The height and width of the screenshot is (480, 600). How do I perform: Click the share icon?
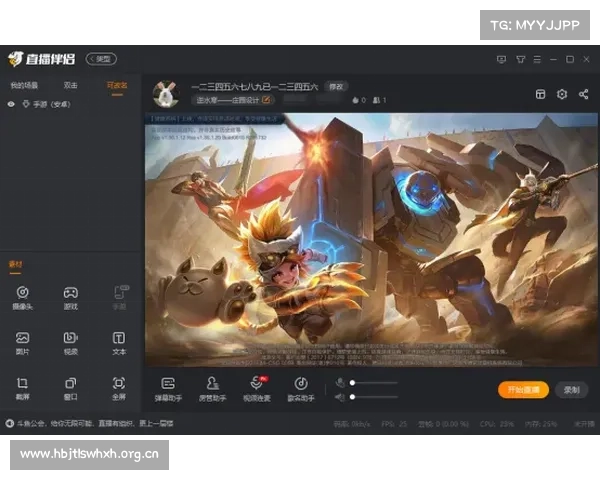point(584,94)
